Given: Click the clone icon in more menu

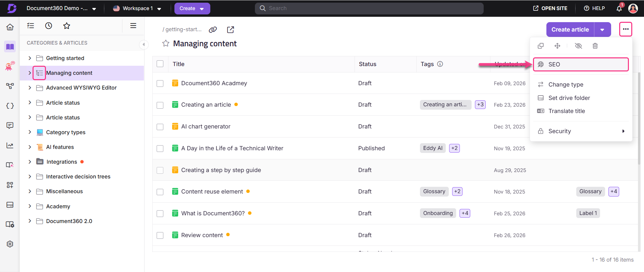Looking at the screenshot, I should 541,46.
